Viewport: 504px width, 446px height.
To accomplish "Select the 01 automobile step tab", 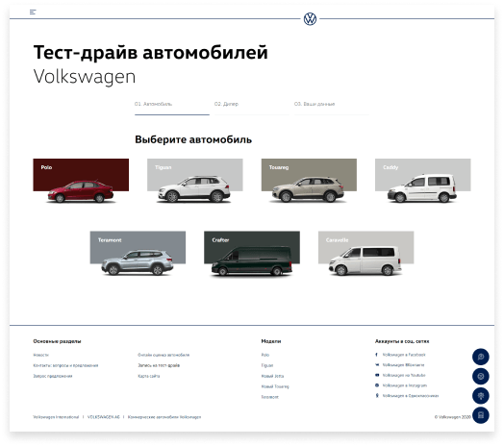I will 172,104.
